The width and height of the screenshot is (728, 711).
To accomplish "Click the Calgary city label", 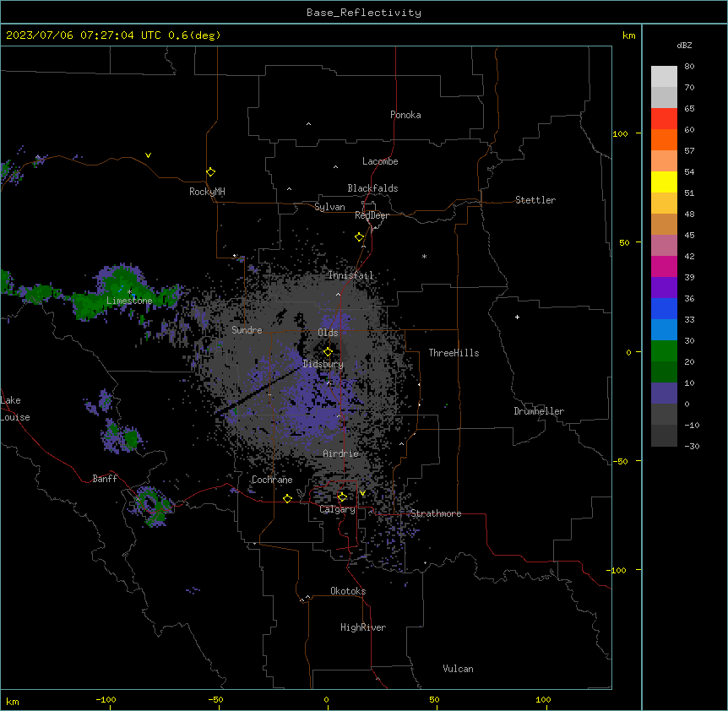I will point(338,509).
